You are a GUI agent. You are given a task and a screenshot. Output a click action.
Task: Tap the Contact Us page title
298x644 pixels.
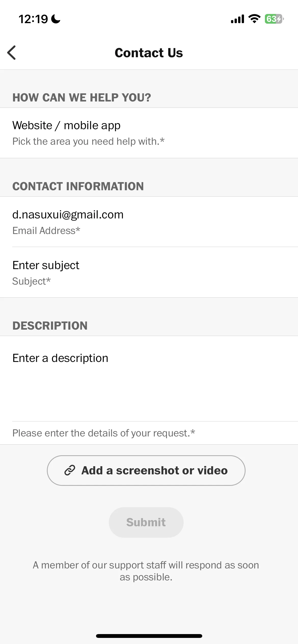click(x=149, y=53)
